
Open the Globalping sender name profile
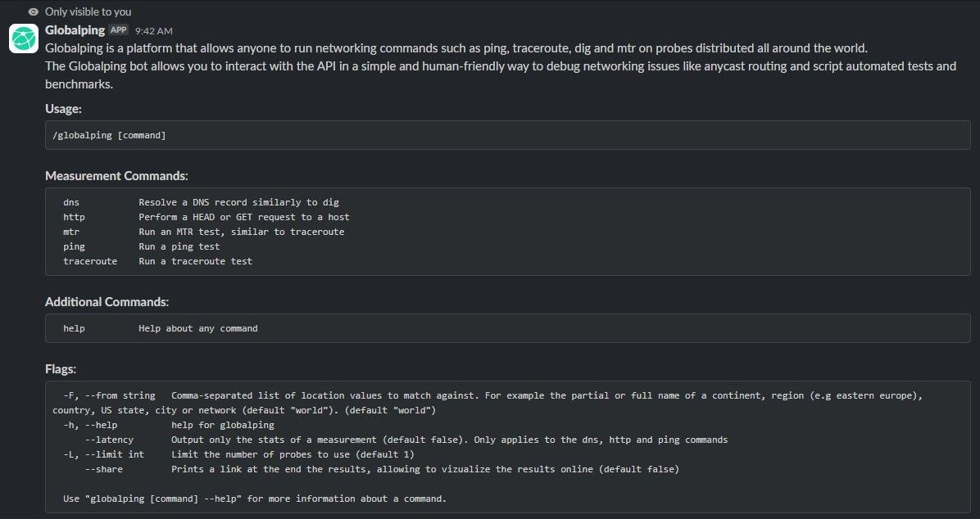click(x=75, y=30)
